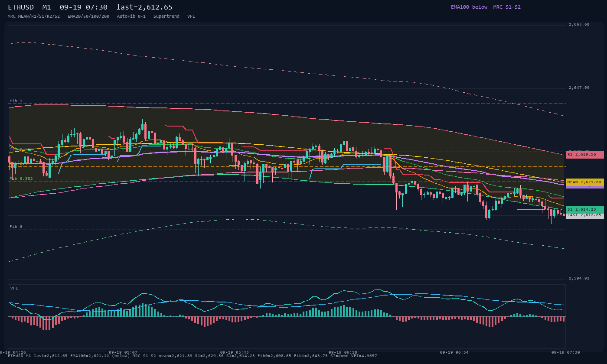Click the yellow MEAN 2,621.89 price tag
This screenshot has width=607, height=364.
[x=585, y=182]
